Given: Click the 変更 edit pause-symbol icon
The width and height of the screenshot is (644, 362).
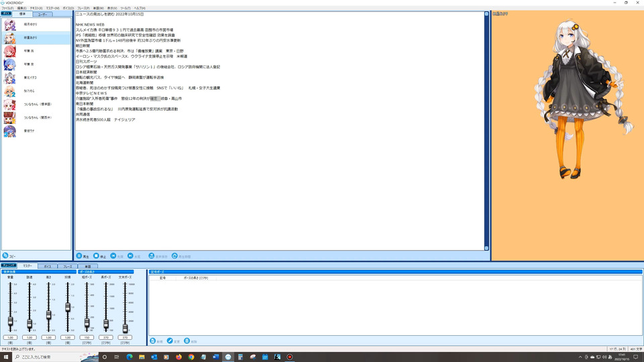Looking at the screenshot, I should click(x=170, y=341).
